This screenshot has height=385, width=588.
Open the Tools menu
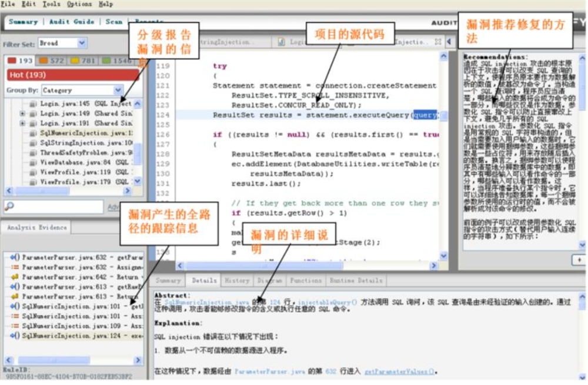click(x=51, y=4)
